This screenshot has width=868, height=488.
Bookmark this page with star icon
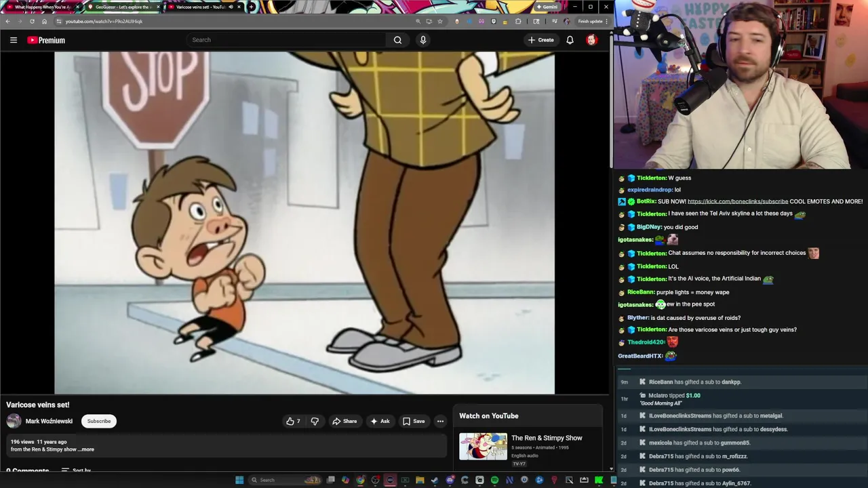point(440,21)
